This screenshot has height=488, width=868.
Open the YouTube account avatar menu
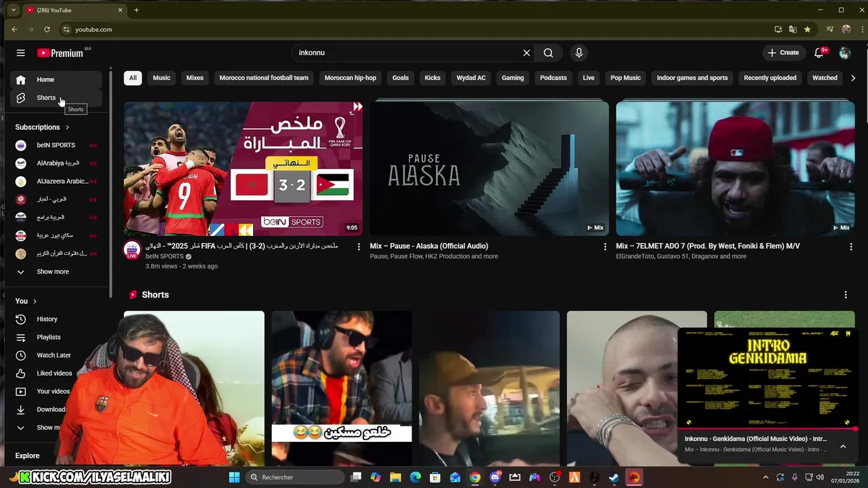(x=844, y=53)
